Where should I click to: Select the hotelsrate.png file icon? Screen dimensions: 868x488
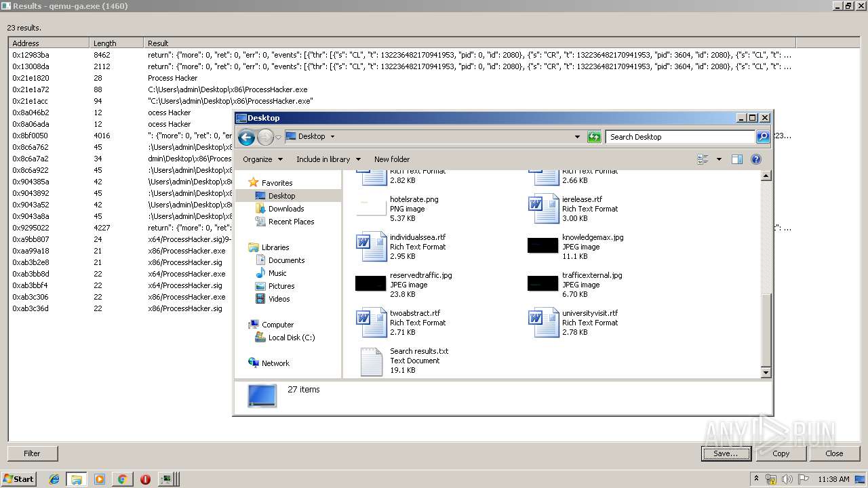(371, 208)
